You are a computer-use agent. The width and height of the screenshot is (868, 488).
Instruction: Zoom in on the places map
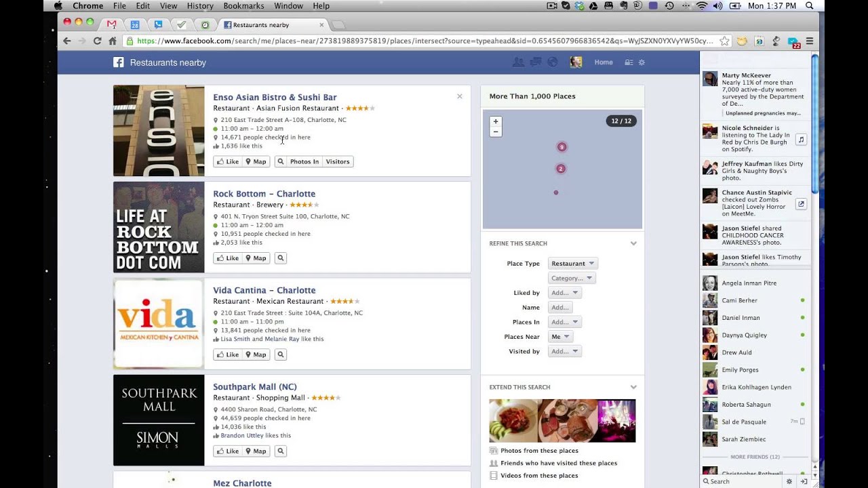pos(496,121)
